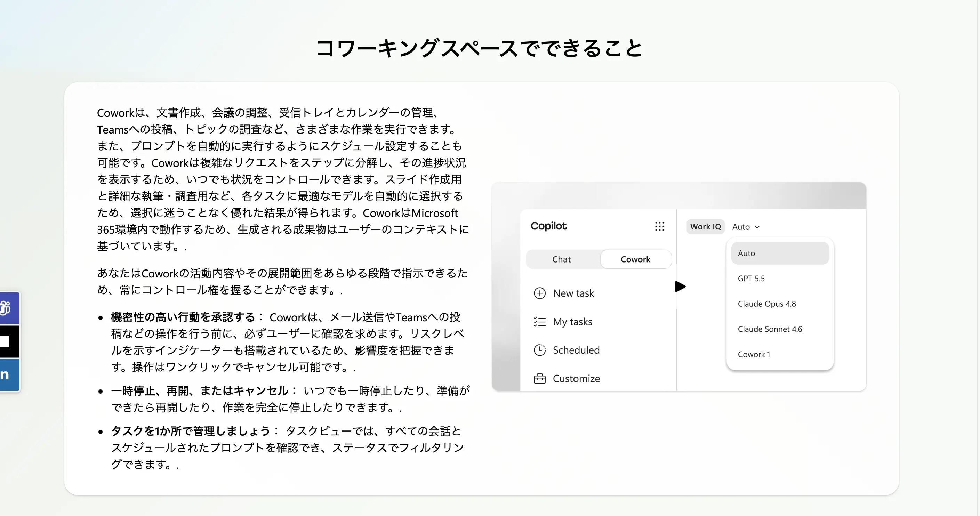Play the Copilot Cowork demo video
The image size is (980, 516).
point(680,286)
